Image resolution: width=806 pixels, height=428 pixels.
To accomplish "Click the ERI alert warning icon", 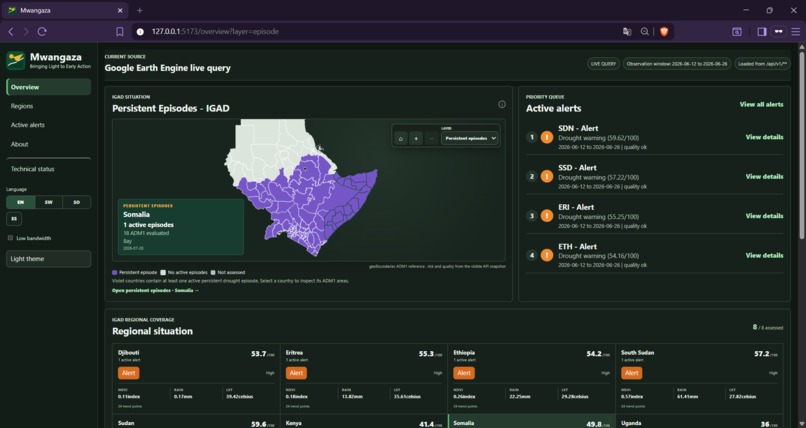I will pos(547,216).
